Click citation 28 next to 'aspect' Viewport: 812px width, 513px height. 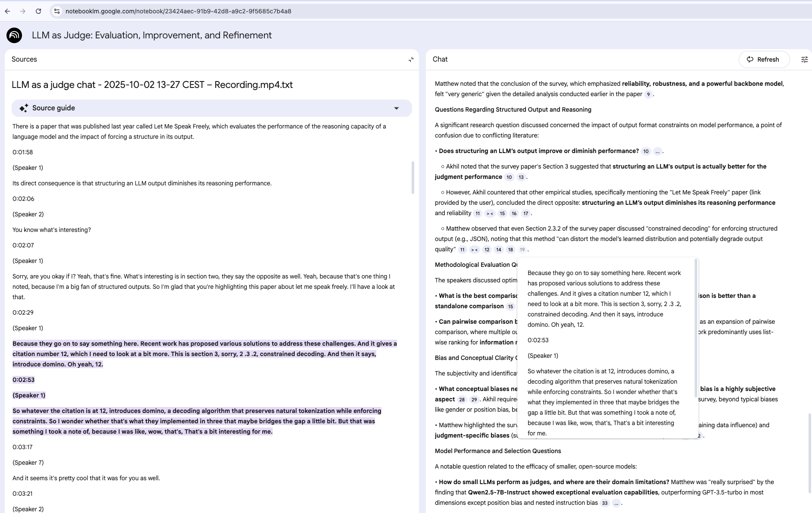462,400
